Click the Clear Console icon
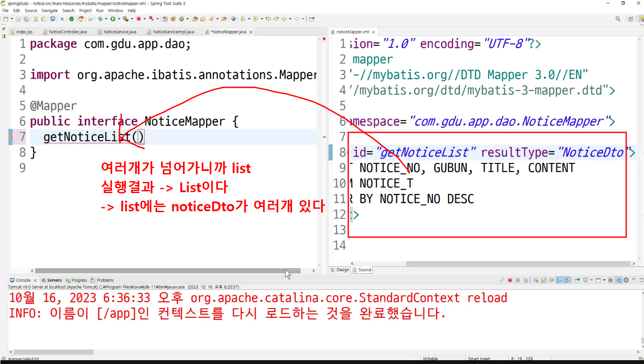Viewport: 644px width, 364px height. click(536, 280)
